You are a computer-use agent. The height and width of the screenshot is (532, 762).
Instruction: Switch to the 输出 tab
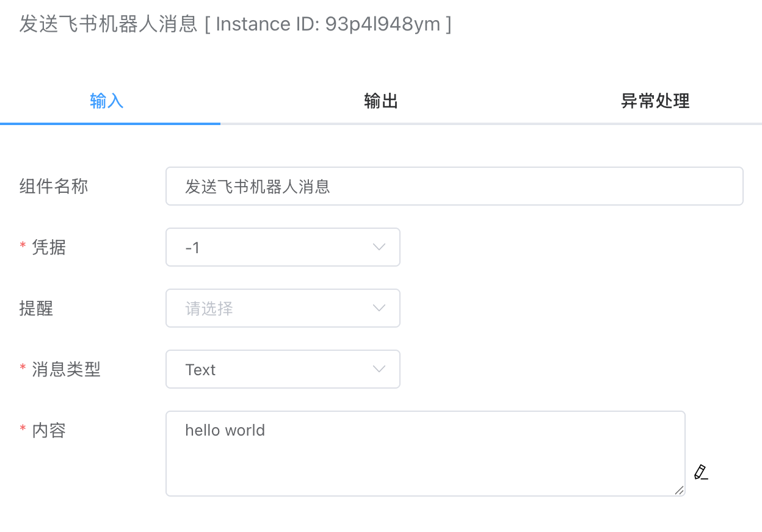(x=380, y=101)
